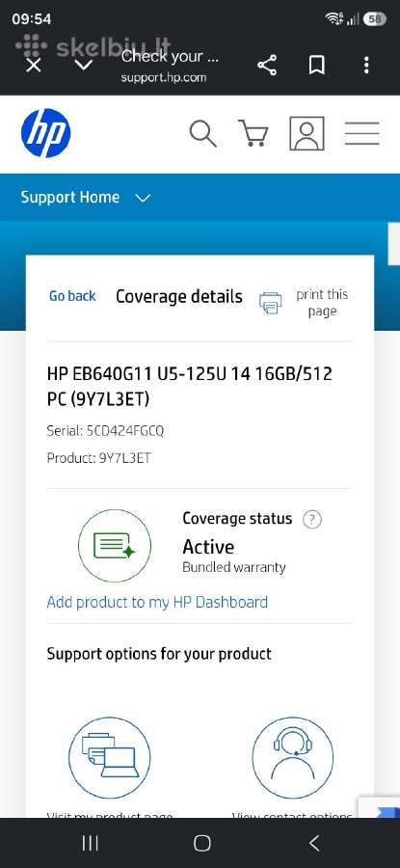This screenshot has width=400, height=868.
Task: Tap the Android home button
Action: click(x=202, y=843)
